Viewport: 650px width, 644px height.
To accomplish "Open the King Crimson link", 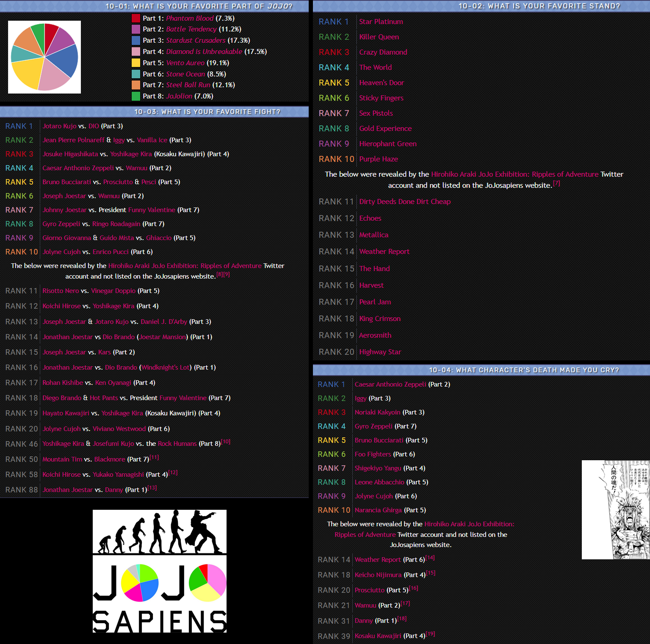I will tap(380, 318).
